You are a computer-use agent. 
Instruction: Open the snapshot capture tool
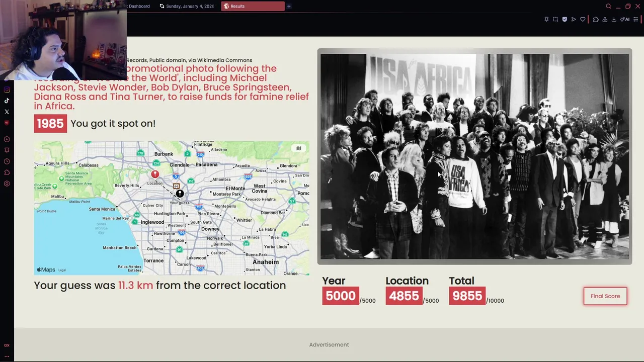(x=555, y=19)
